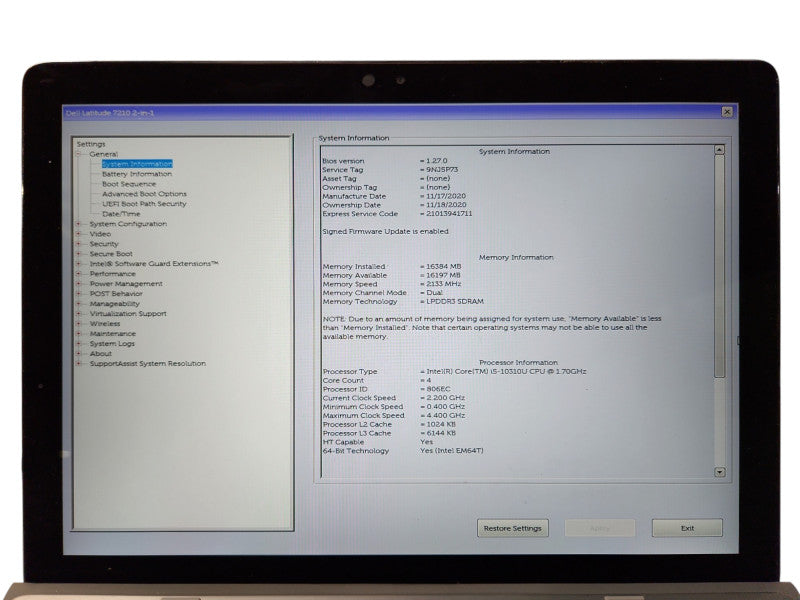Click the Dell Latitude 7210 2-in-1 title
Viewport: 800px width, 600px height.
click(110, 113)
